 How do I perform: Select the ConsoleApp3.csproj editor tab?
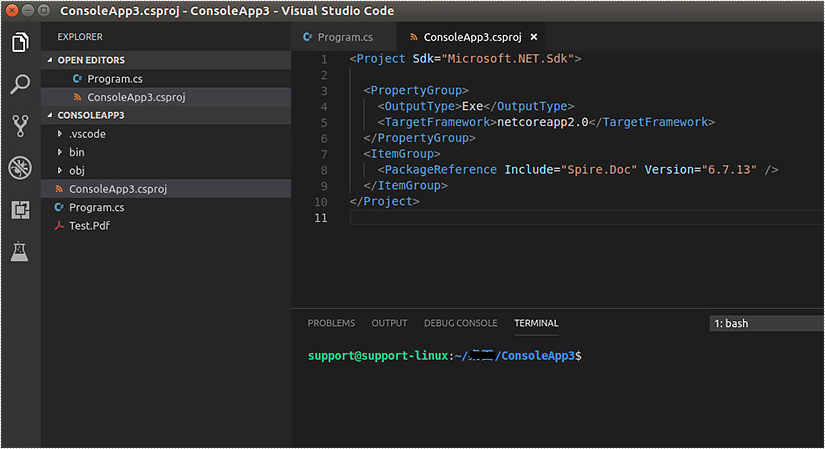pyautogui.click(x=472, y=37)
